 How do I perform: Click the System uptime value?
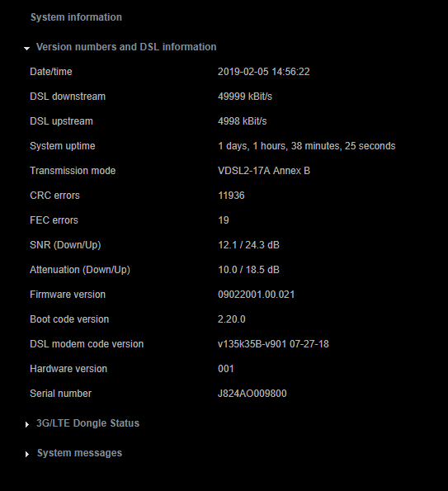click(306, 146)
